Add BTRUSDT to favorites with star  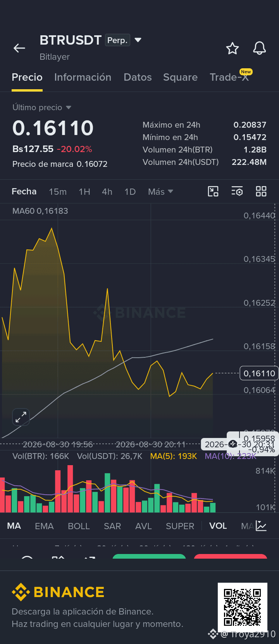coord(232,48)
